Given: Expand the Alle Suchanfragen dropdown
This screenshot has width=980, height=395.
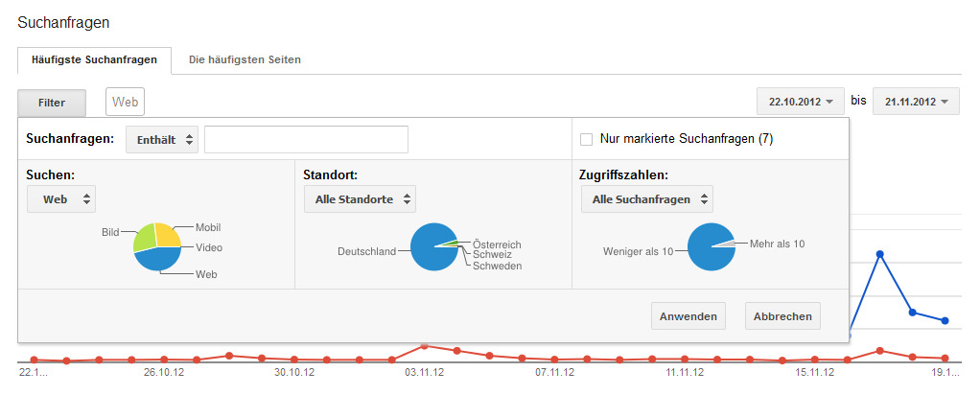Looking at the screenshot, I should point(647,200).
